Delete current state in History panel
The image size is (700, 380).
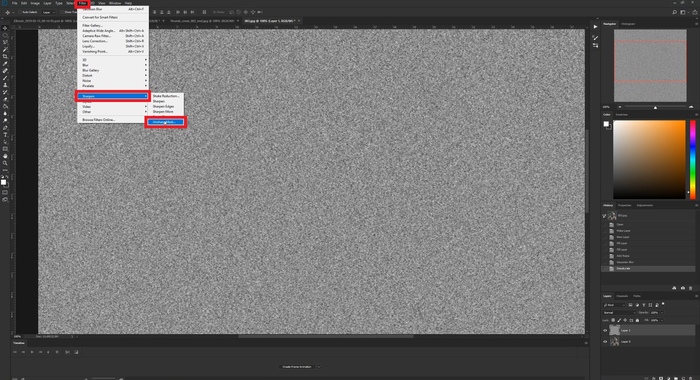[x=690, y=288]
